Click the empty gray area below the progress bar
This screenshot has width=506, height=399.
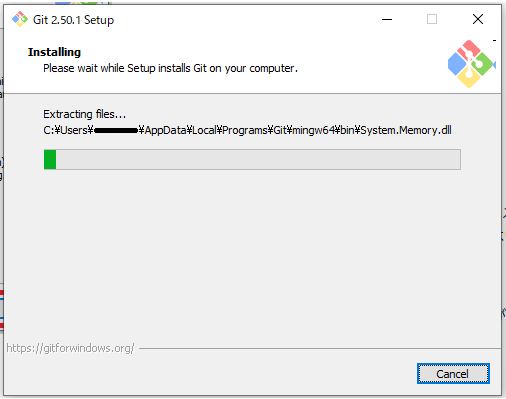point(252,253)
